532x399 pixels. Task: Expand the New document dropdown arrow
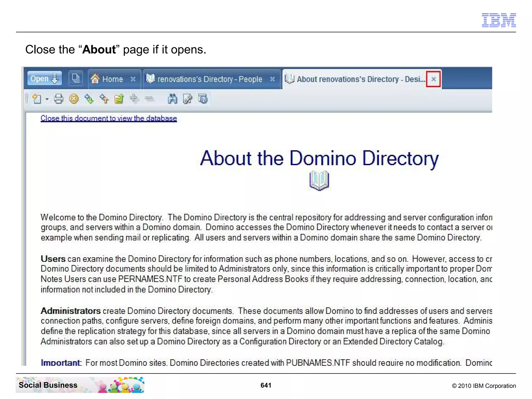[x=47, y=99]
